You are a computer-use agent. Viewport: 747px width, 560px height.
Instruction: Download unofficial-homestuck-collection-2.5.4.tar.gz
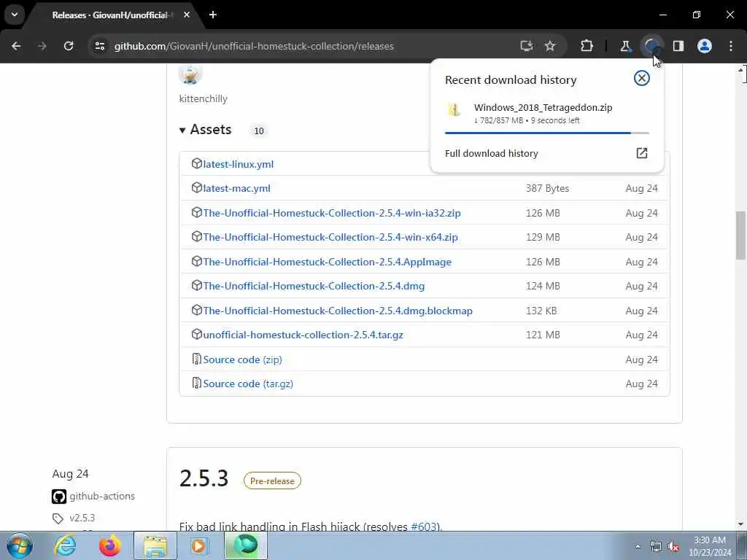tap(303, 335)
